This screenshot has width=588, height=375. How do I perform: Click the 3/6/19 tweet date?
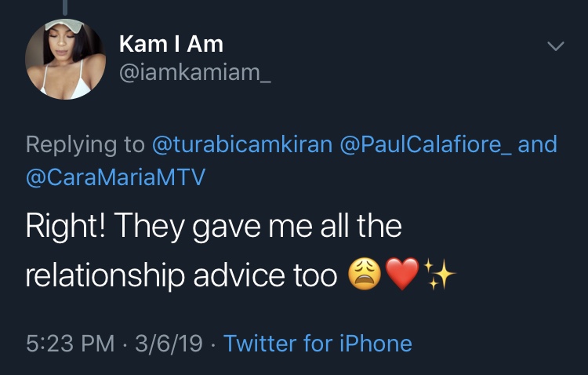169,343
